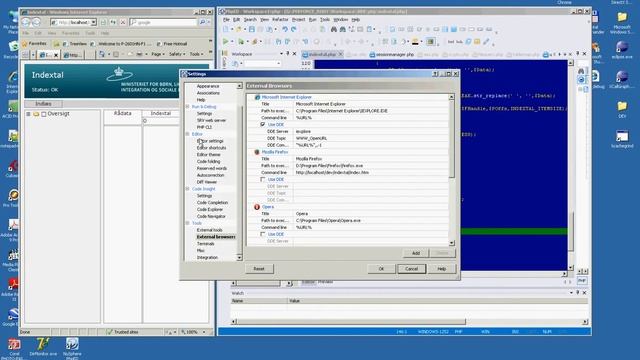Select SRV web server in settings tree

tap(211, 120)
